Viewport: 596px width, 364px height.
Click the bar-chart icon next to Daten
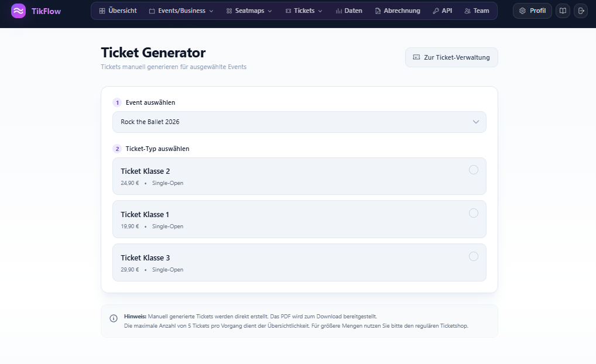340,11
